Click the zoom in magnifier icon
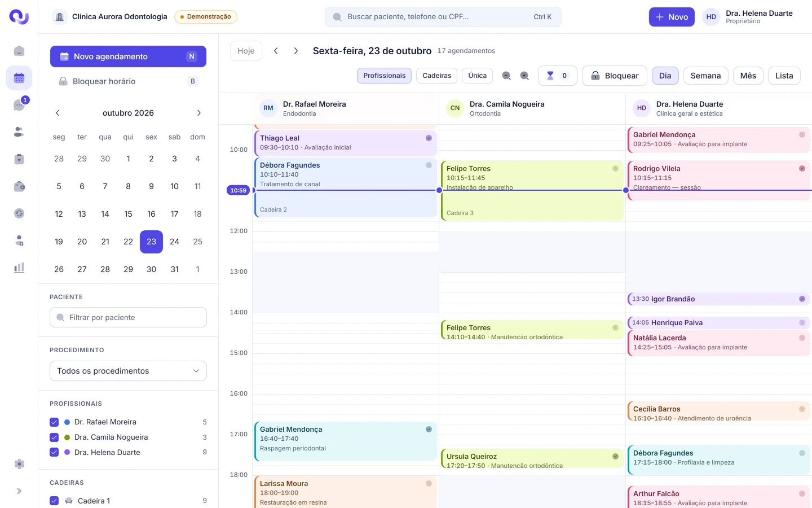 524,76
